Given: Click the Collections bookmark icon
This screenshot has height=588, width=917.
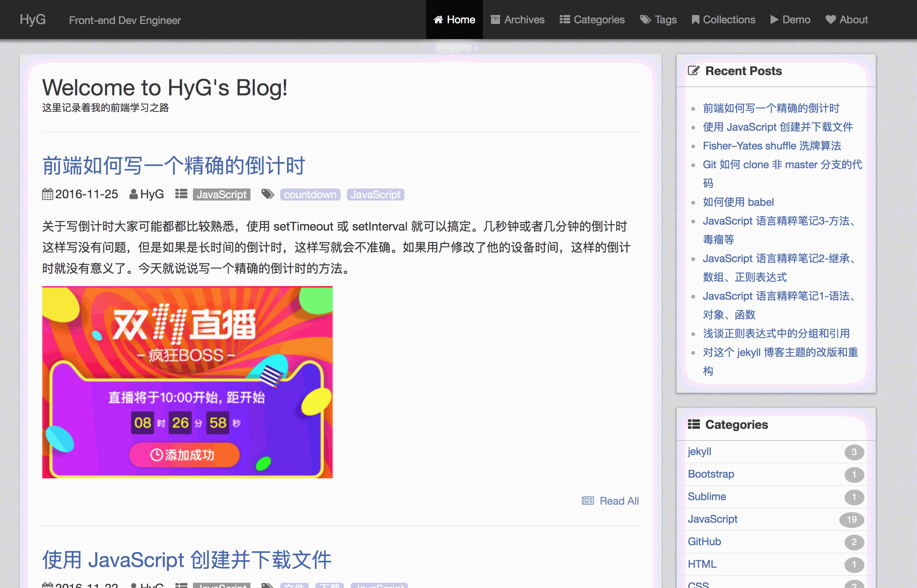Looking at the screenshot, I should pyautogui.click(x=695, y=20).
